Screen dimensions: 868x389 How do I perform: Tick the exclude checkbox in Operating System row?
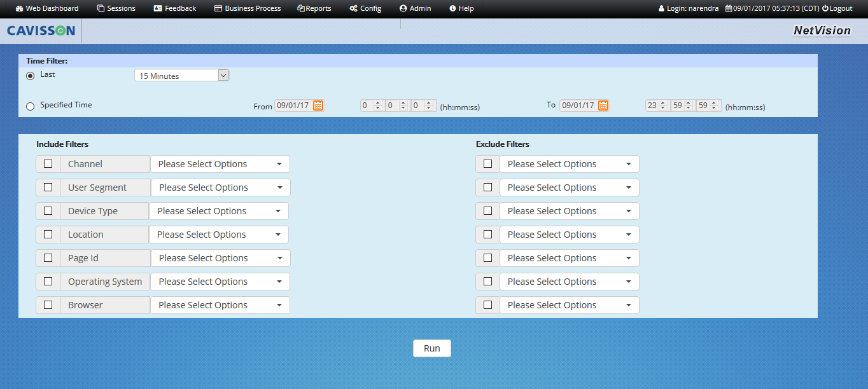pos(487,282)
